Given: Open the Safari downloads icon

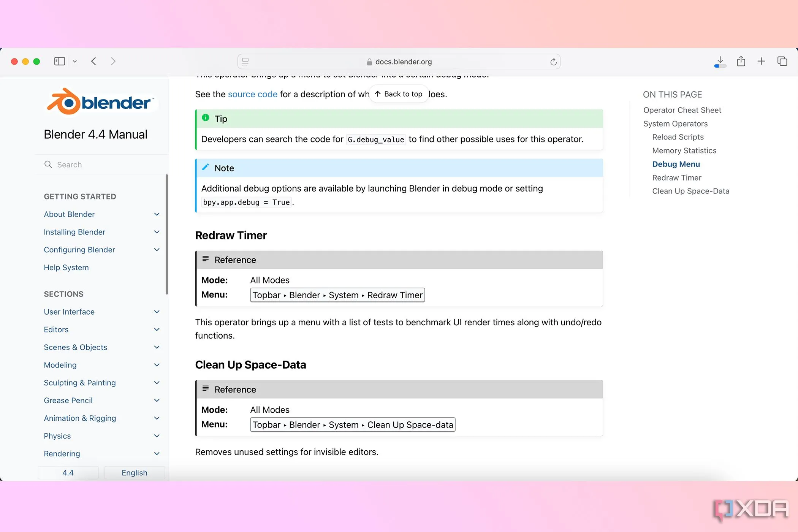Looking at the screenshot, I should pos(720,62).
